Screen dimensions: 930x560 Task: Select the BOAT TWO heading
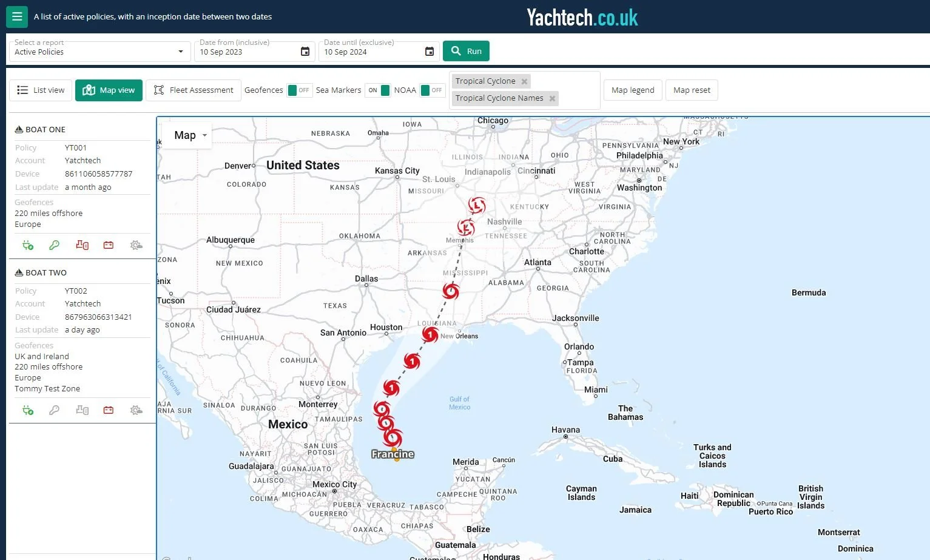click(x=46, y=272)
